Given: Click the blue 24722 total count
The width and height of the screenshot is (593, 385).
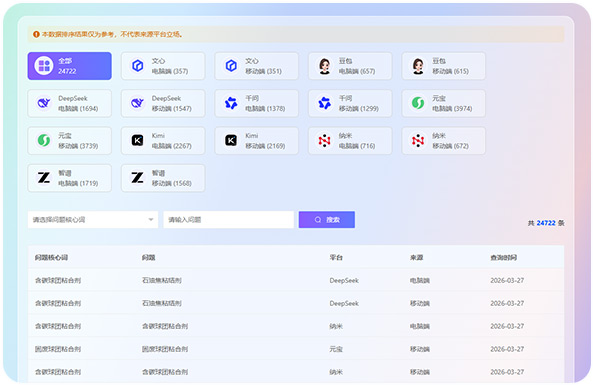Looking at the screenshot, I should pyautogui.click(x=546, y=223).
